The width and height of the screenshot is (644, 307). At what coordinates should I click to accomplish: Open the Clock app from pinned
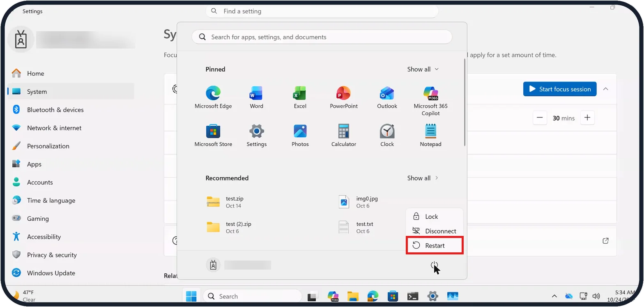pos(387,136)
